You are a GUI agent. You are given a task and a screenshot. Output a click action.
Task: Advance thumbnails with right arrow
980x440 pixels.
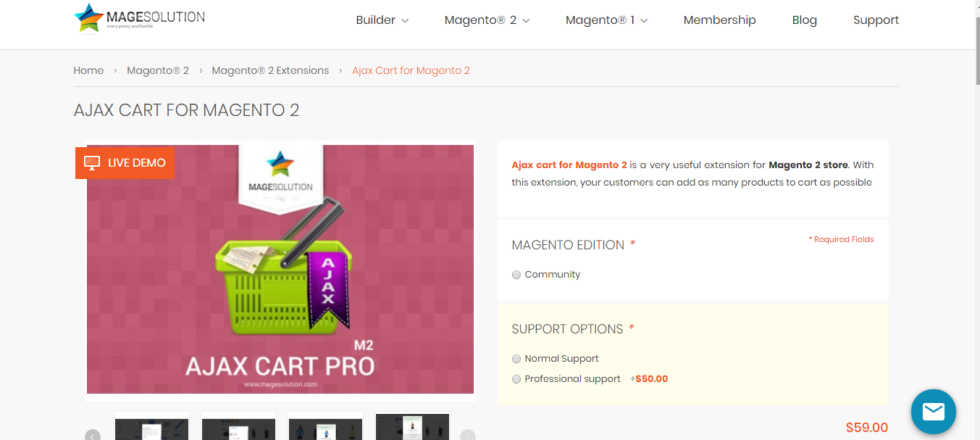(x=468, y=436)
